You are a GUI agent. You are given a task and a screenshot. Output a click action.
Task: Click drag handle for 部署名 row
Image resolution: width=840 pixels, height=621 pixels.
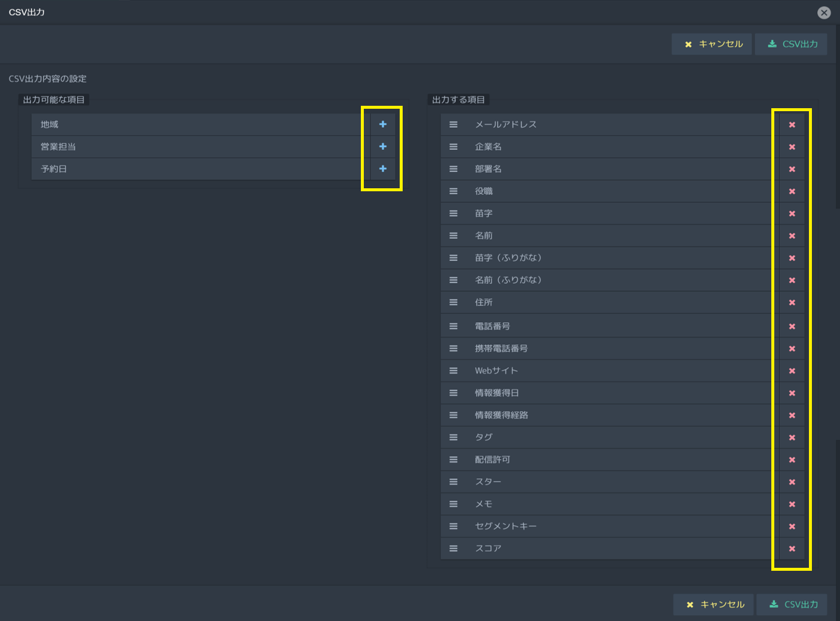pos(453,169)
